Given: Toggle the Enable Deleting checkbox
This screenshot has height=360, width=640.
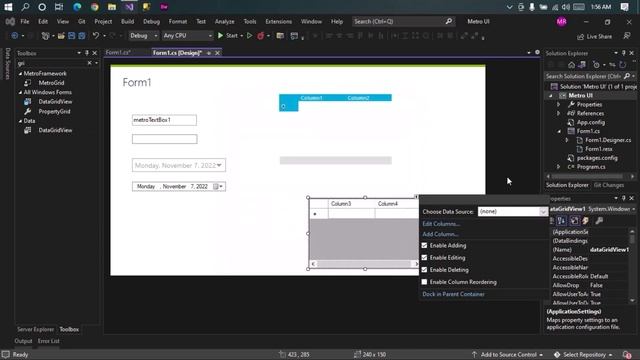Looking at the screenshot, I should click(x=424, y=270).
